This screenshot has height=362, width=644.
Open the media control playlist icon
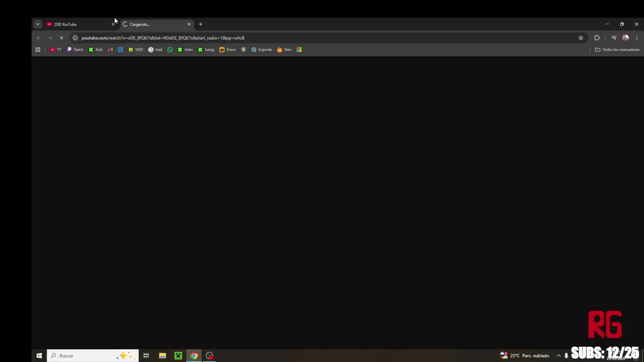614,38
